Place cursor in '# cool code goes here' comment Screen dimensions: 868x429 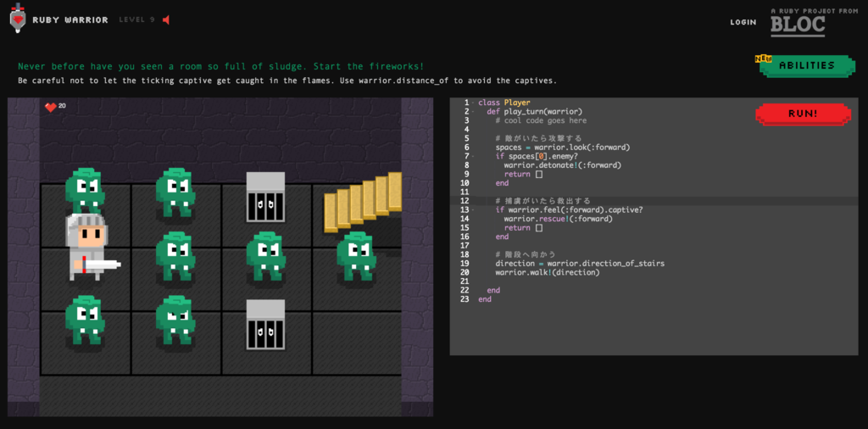(541, 120)
